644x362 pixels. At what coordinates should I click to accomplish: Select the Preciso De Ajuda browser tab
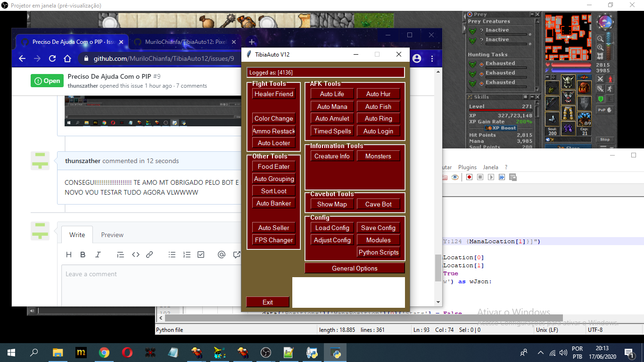coord(72,42)
